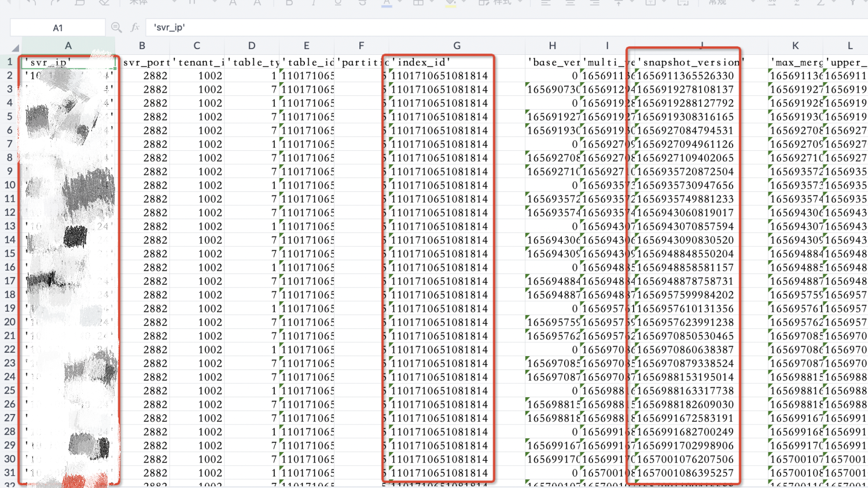Click cell A1 containing 'svr_ip'

(68, 62)
